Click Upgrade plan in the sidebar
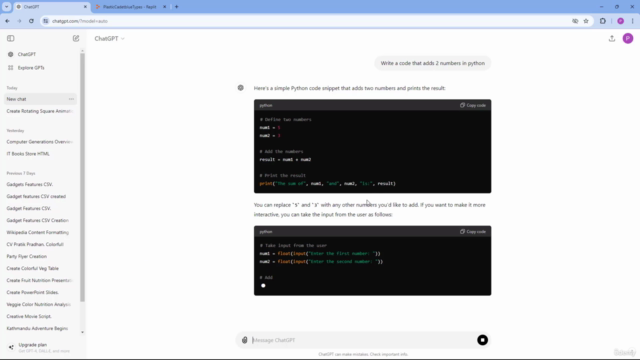The image size is (640, 360). [40, 347]
